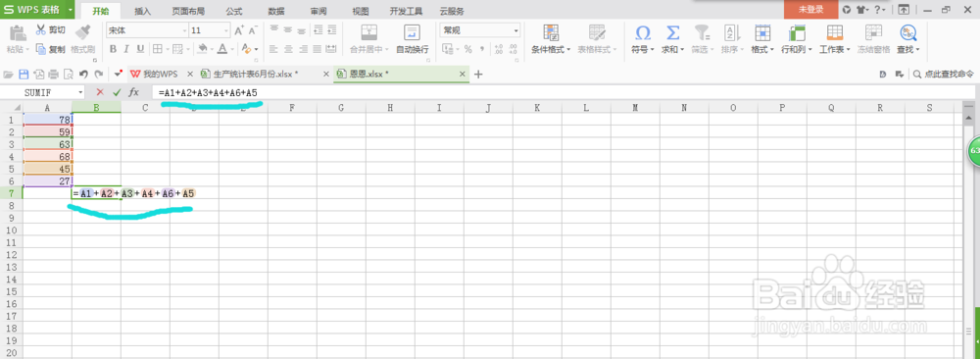The height and width of the screenshot is (359, 980).
Task: Select column H header
Action: tap(390, 108)
